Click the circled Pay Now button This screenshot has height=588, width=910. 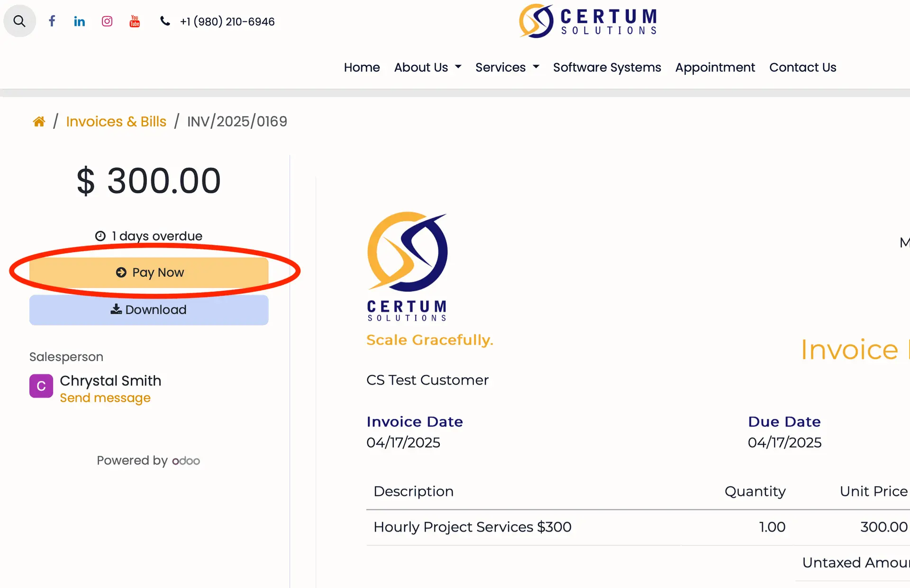[148, 272]
